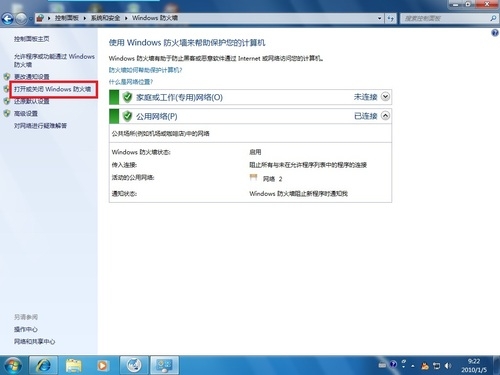The height and width of the screenshot is (375, 500).
Task: Click the Forward navigation arrow
Action: pos(21,18)
